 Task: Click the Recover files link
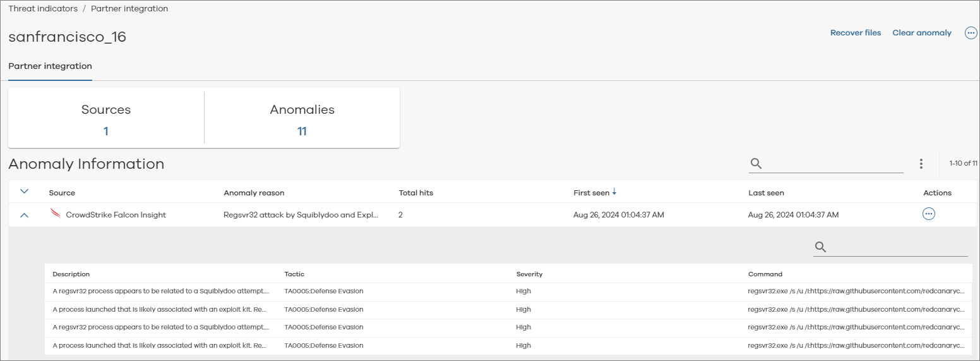855,33
